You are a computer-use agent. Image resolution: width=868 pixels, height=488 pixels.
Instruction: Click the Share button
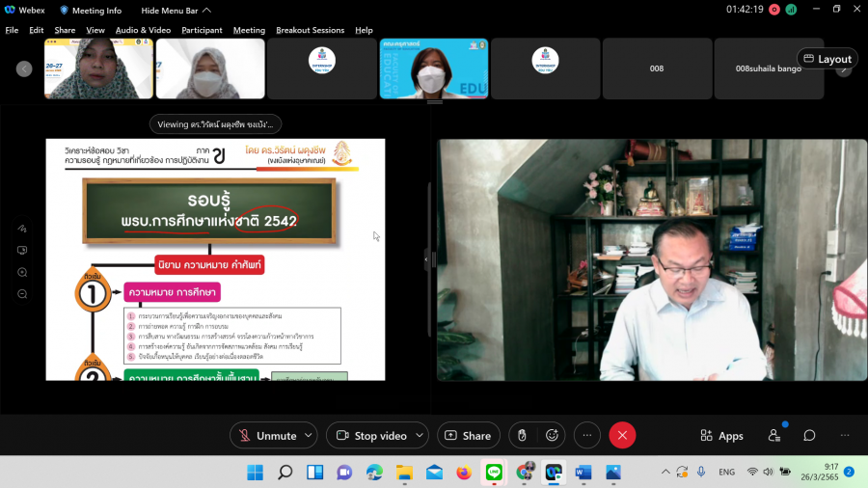pyautogui.click(x=468, y=436)
